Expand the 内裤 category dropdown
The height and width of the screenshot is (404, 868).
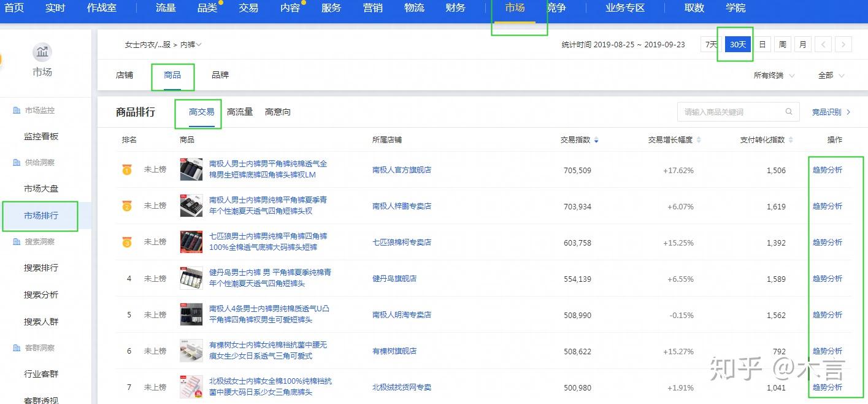(x=191, y=45)
